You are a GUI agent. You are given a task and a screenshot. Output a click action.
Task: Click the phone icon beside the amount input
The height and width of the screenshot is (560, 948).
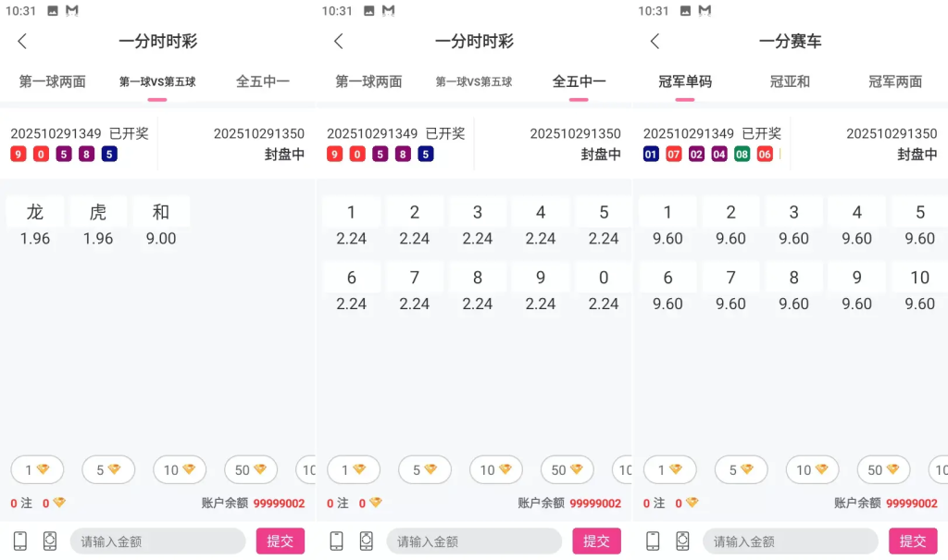[x=19, y=540]
